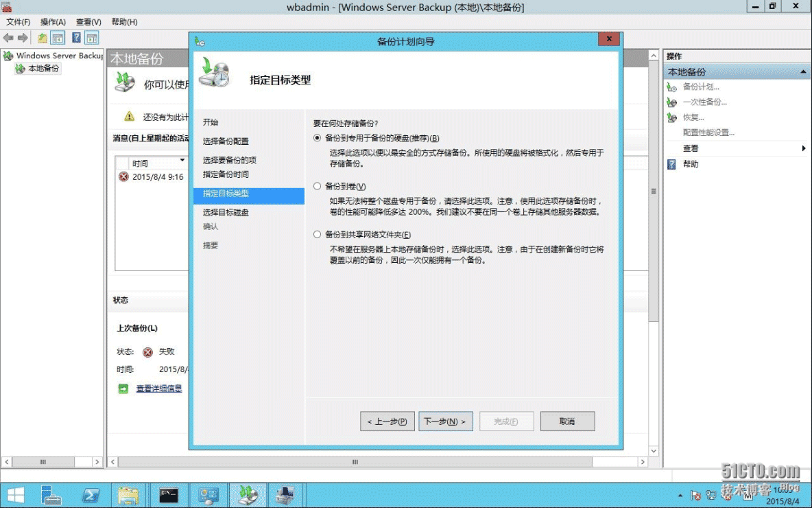Select 备份到专用于备份的硬盘(推荐) radio option
This screenshot has width=812, height=508.
[x=317, y=138]
